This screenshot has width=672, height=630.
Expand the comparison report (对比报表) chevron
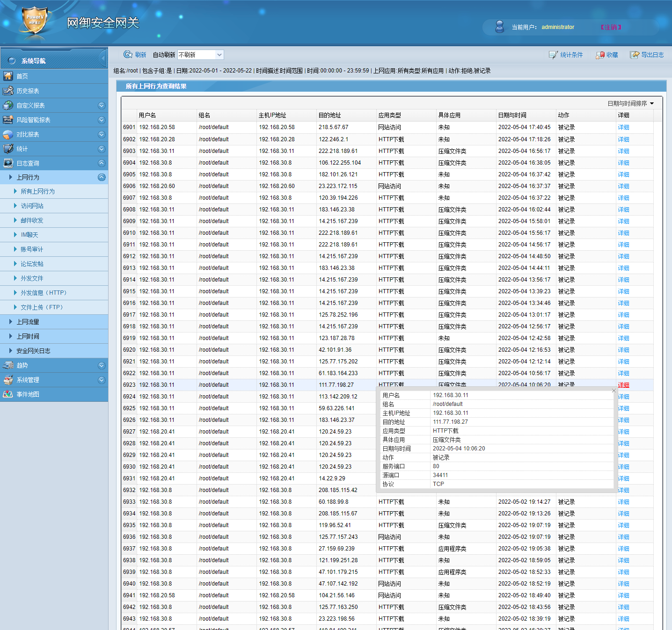coord(102,134)
